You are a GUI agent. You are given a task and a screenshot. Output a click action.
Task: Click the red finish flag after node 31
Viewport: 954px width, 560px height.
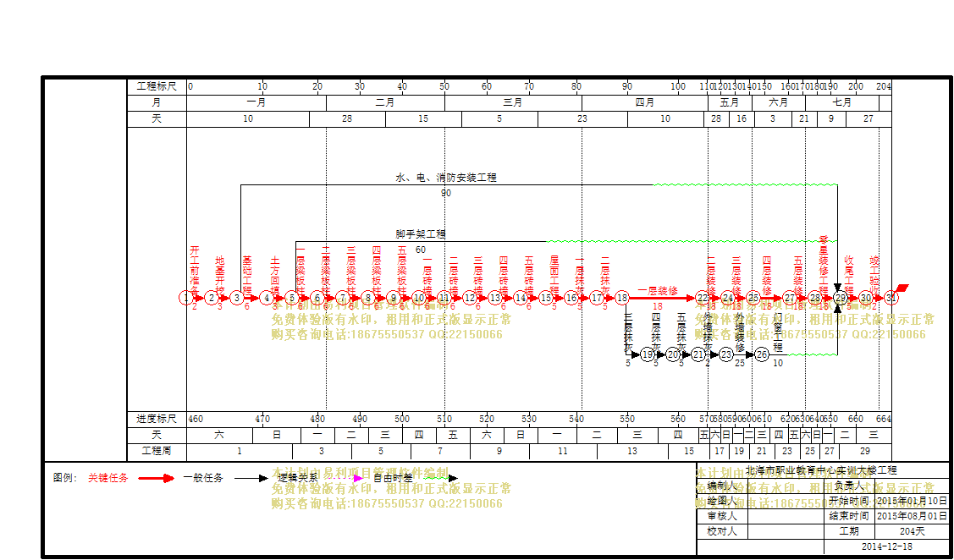coord(903,288)
